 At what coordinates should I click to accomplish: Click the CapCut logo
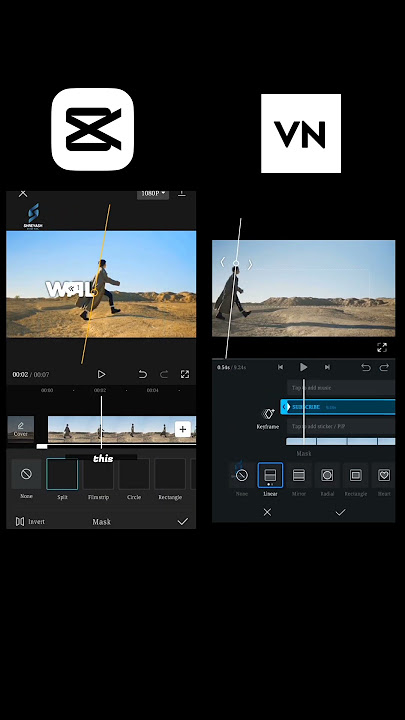click(x=92, y=129)
